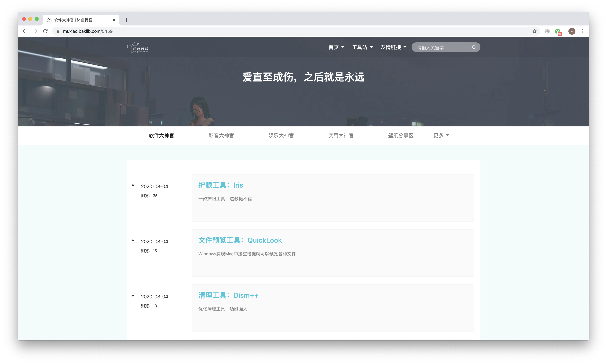This screenshot has height=364, width=607.
Task: Switch to 壁纸分享区 tab
Action: (401, 135)
